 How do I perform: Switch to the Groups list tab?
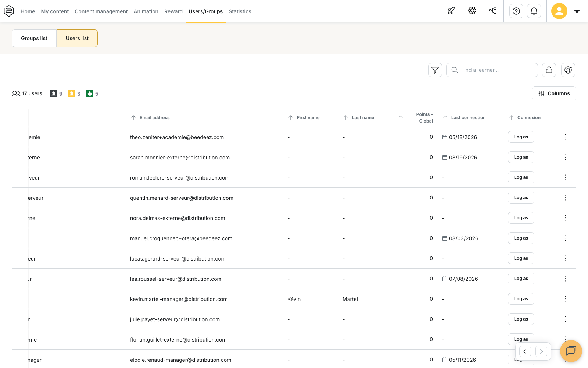point(34,38)
